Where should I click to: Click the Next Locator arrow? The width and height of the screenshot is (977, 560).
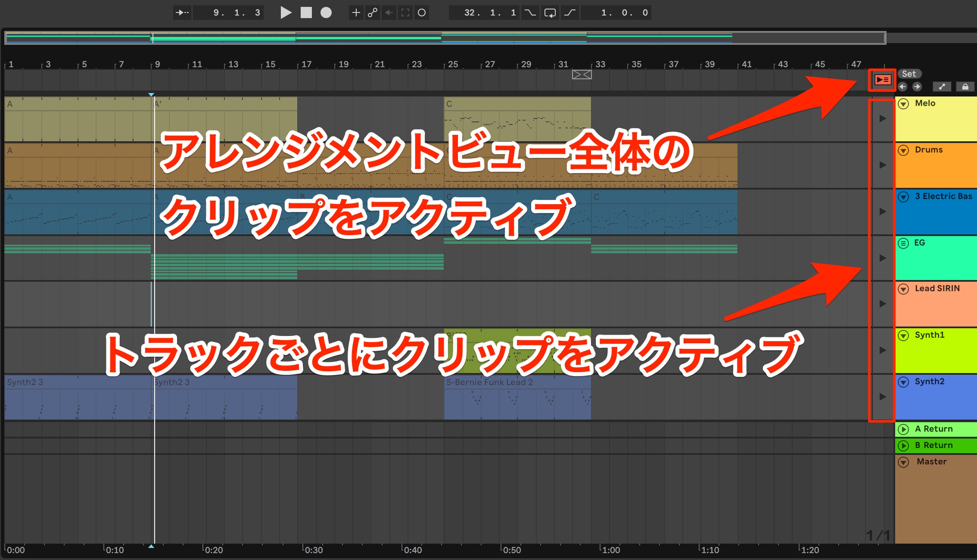point(917,87)
